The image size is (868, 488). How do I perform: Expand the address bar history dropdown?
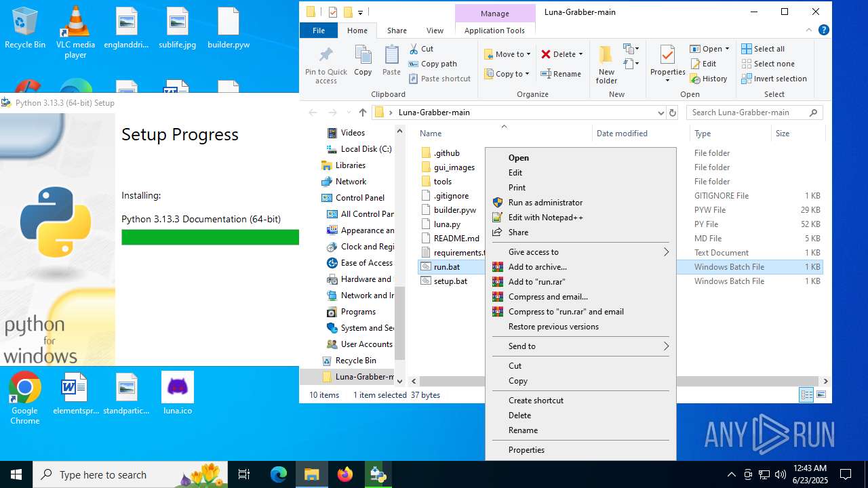click(660, 113)
